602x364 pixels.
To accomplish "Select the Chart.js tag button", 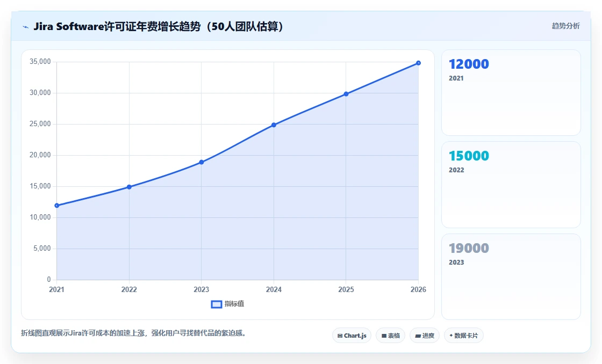I will coord(352,336).
